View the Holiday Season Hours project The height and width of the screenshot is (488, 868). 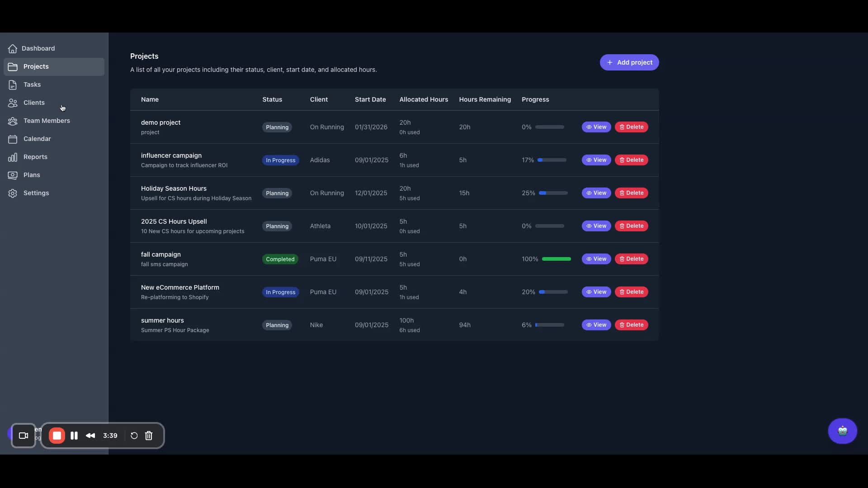[596, 193]
